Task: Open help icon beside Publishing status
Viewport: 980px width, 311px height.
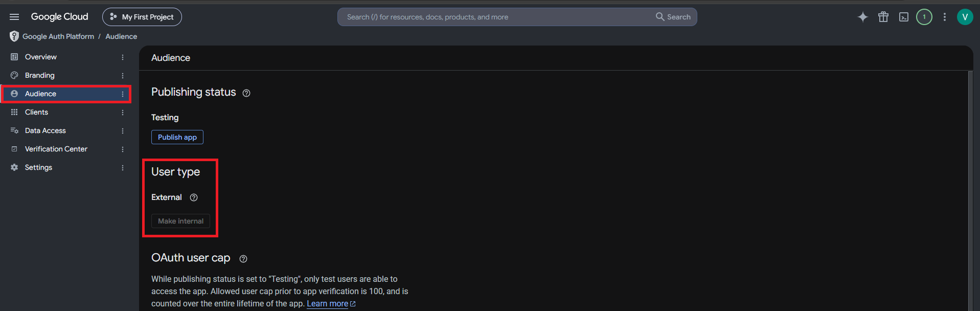Action: pyautogui.click(x=246, y=93)
